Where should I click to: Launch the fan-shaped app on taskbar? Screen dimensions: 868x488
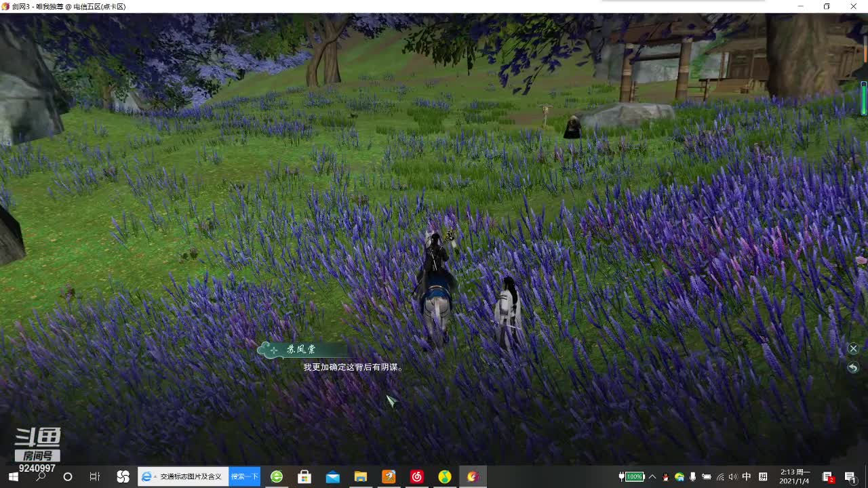[123, 477]
